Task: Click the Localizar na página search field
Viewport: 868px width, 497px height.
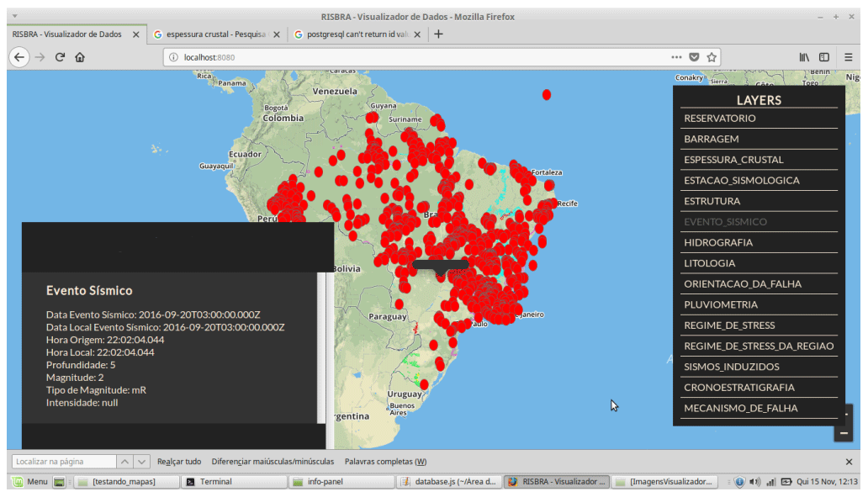Action: [61, 462]
